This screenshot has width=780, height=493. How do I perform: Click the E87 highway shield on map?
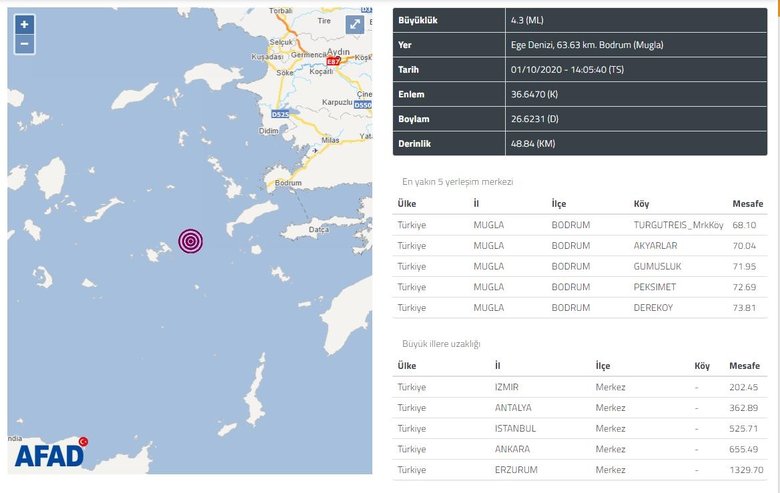pyautogui.click(x=333, y=62)
